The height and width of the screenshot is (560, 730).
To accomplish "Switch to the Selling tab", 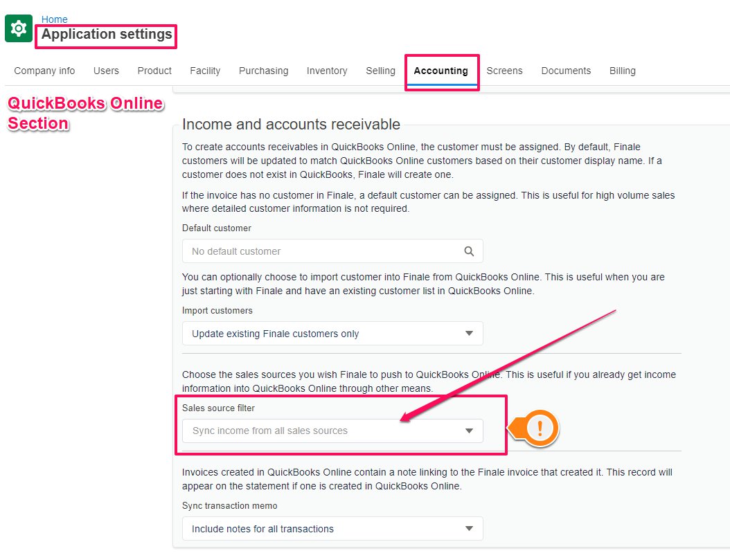I will click(380, 71).
